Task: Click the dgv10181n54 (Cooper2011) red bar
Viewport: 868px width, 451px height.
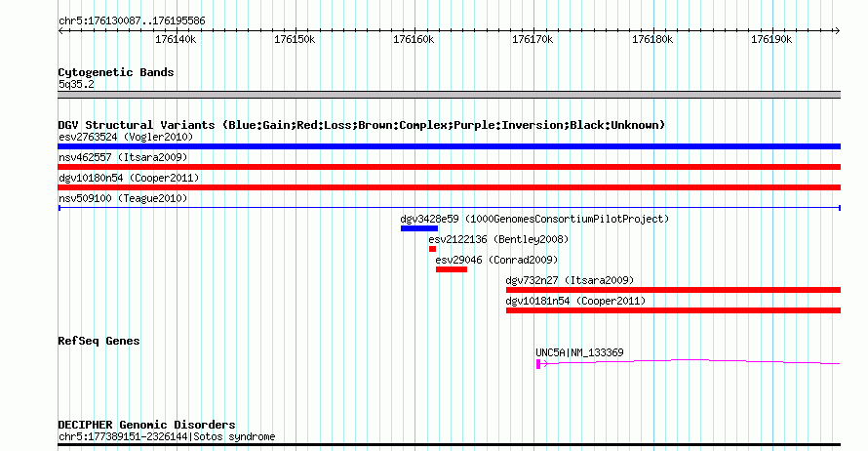Action: click(x=673, y=310)
